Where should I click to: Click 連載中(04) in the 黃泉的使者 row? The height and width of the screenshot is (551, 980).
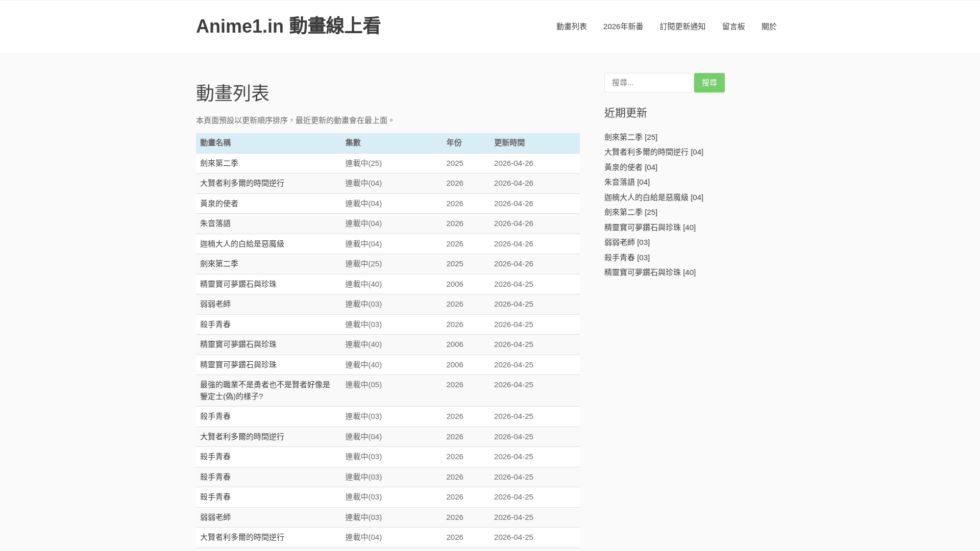[x=363, y=204]
